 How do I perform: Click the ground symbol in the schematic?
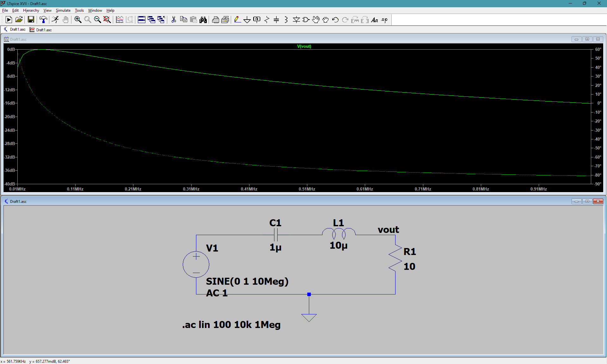coord(309,318)
